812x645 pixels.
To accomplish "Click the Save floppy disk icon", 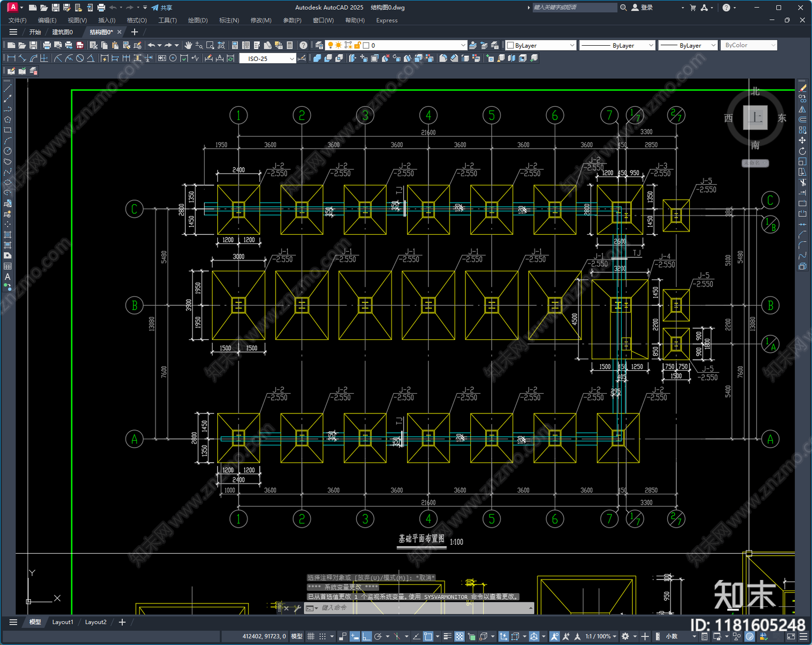I will [33, 45].
